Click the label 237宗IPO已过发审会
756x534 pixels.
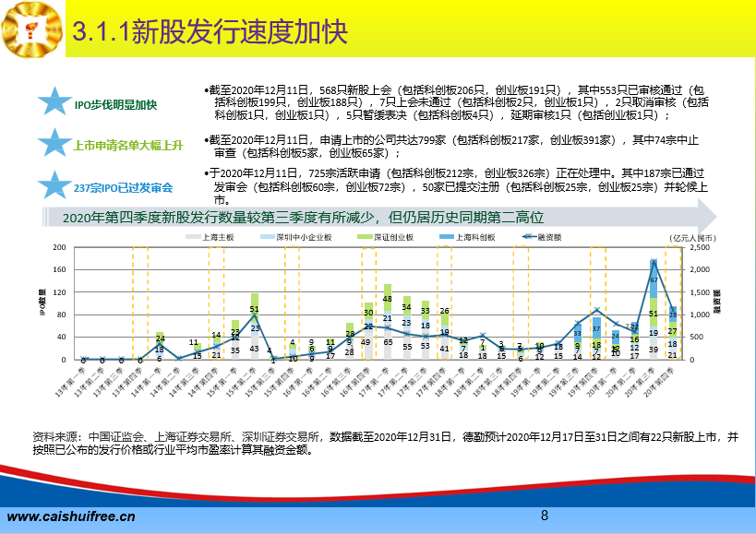tap(123, 188)
